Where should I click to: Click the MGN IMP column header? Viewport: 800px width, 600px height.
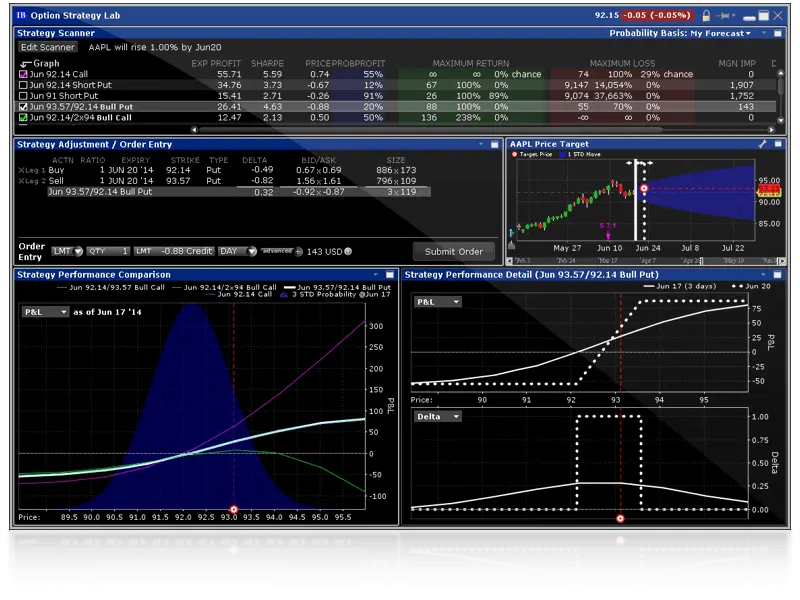click(737, 64)
